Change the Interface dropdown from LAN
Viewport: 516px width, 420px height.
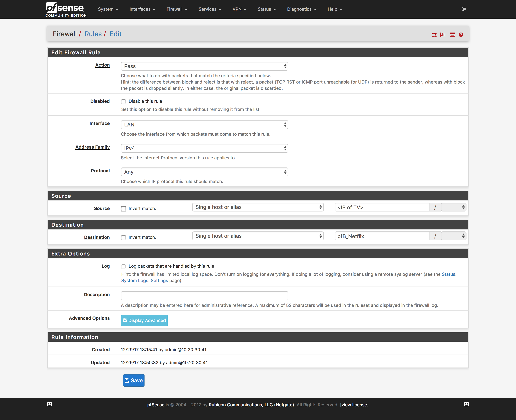coord(204,124)
